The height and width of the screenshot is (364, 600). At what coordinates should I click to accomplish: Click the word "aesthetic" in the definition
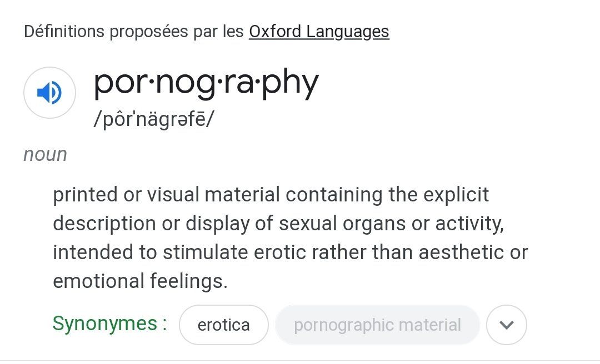coord(461,252)
